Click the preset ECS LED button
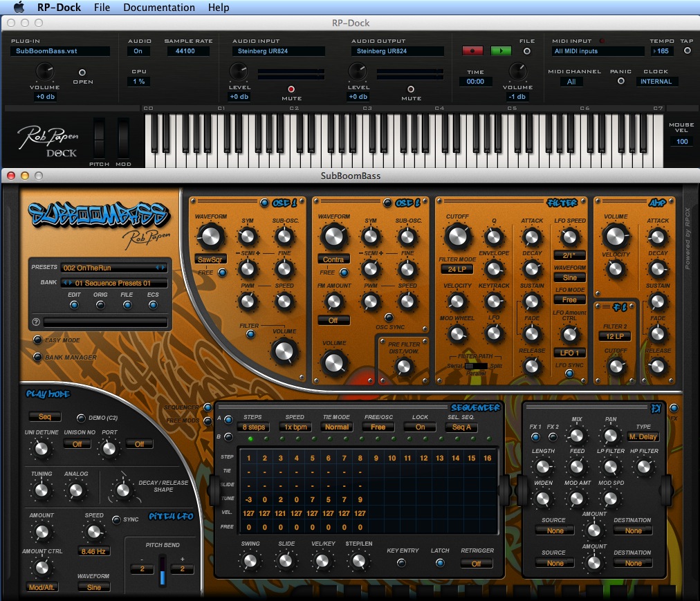Viewport: 700px width, 601px height. click(153, 305)
